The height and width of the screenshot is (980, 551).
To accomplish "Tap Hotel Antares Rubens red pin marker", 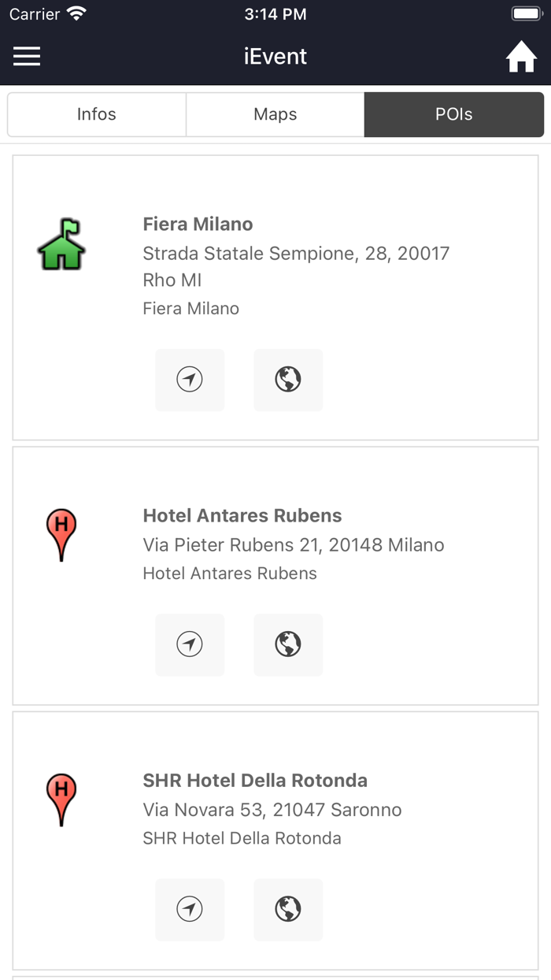I will pyautogui.click(x=61, y=535).
